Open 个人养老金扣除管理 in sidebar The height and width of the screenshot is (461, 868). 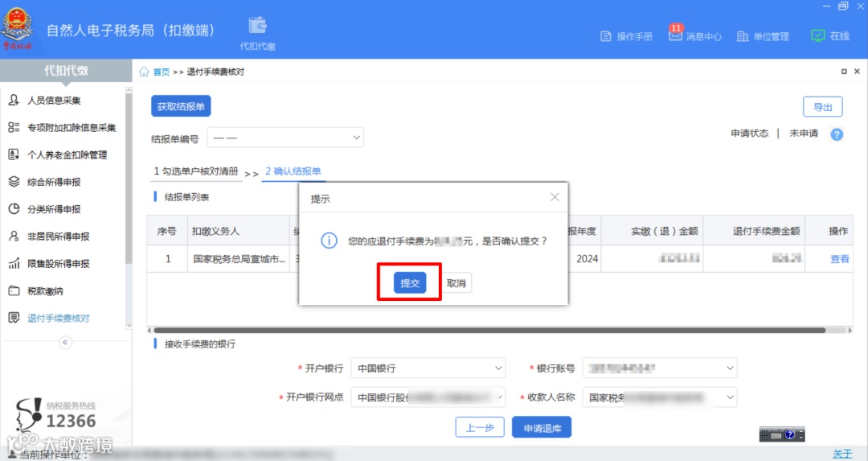coord(67,154)
